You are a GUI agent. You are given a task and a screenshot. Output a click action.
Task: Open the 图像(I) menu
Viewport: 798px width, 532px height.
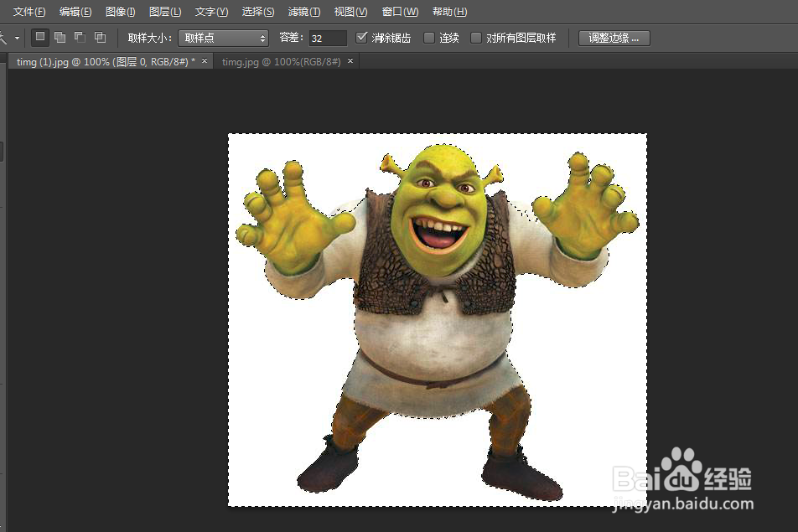(120, 11)
